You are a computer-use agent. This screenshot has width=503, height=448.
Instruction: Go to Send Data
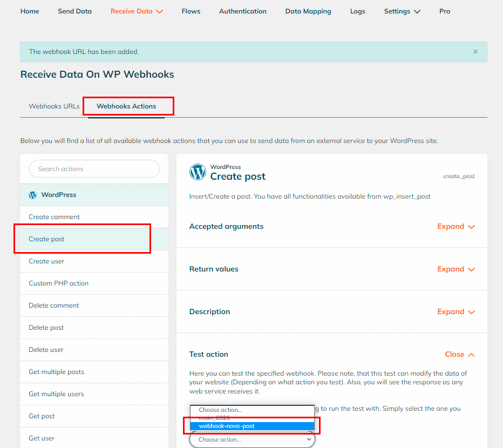74,11
